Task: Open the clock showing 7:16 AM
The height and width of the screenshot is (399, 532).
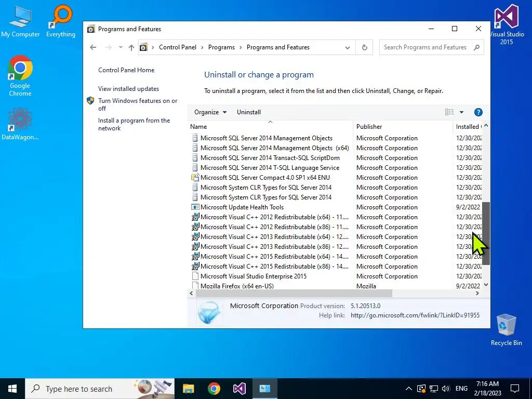Action: click(487, 389)
